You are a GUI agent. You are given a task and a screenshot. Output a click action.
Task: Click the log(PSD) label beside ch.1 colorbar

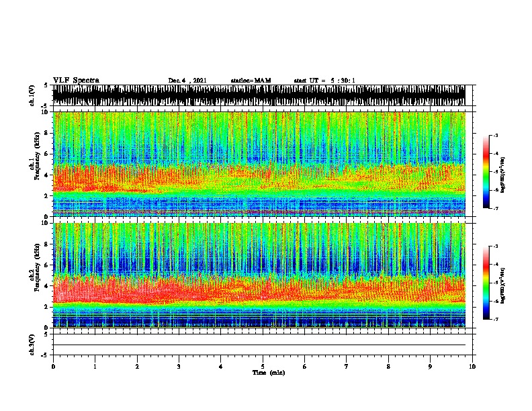click(502, 175)
